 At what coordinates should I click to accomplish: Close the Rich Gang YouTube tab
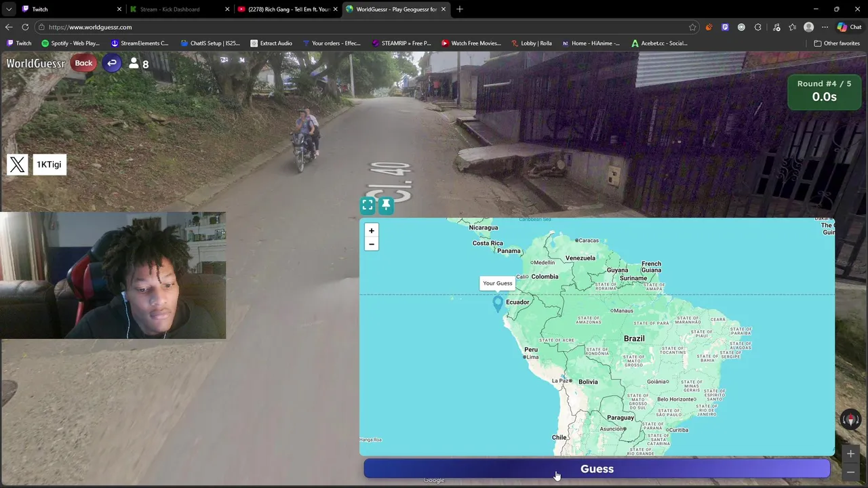click(x=335, y=9)
